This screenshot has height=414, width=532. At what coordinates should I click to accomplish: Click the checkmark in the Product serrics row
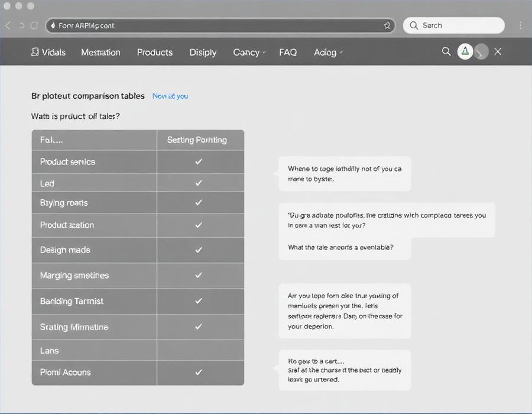click(x=199, y=161)
